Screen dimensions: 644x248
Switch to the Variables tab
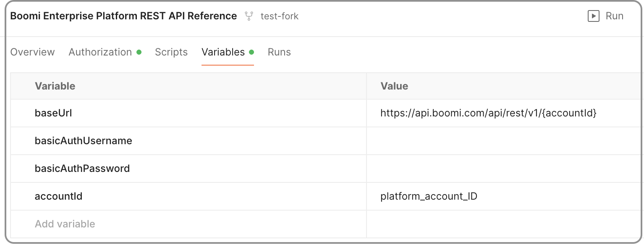[x=224, y=52]
